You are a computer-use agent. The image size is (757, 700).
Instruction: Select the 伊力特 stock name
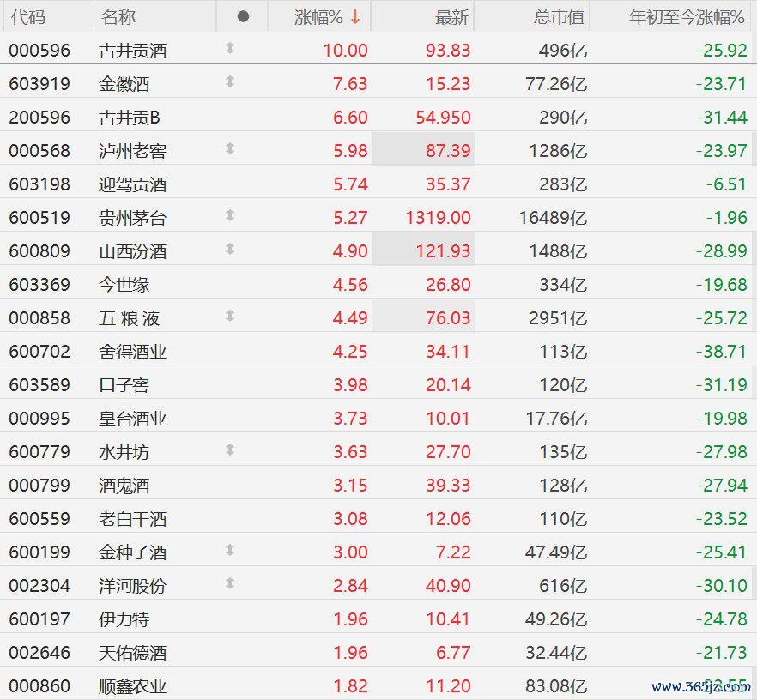click(124, 619)
